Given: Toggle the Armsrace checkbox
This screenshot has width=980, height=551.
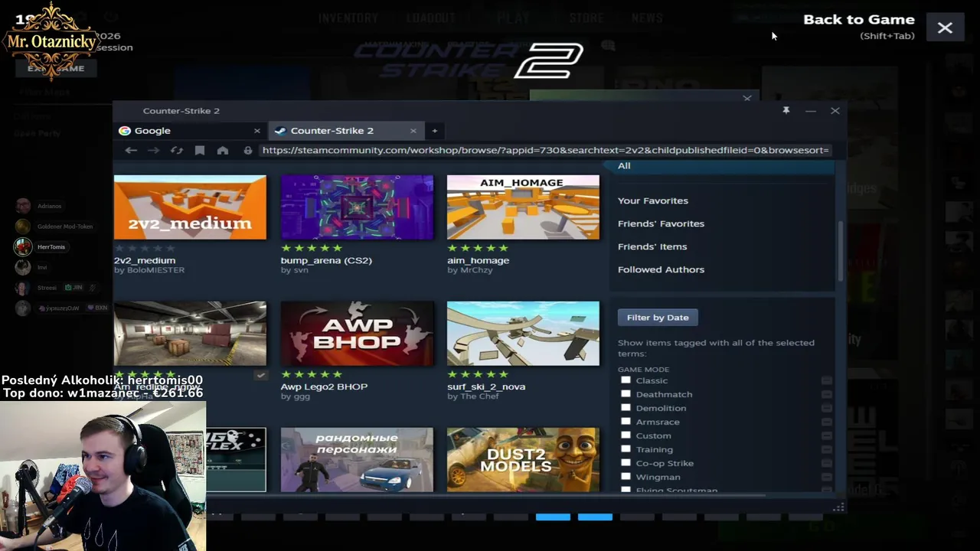Looking at the screenshot, I should tap(626, 422).
